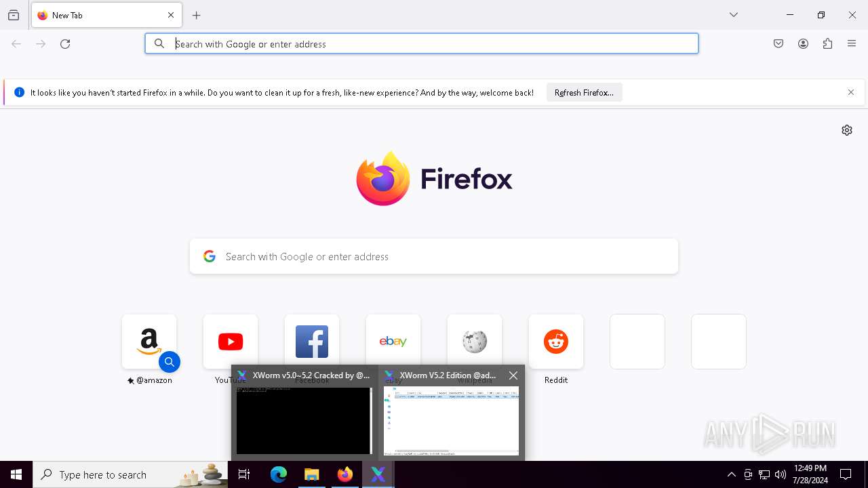The width and height of the screenshot is (868, 488).
Task: Click the forward navigation arrow
Action: coord(41,44)
